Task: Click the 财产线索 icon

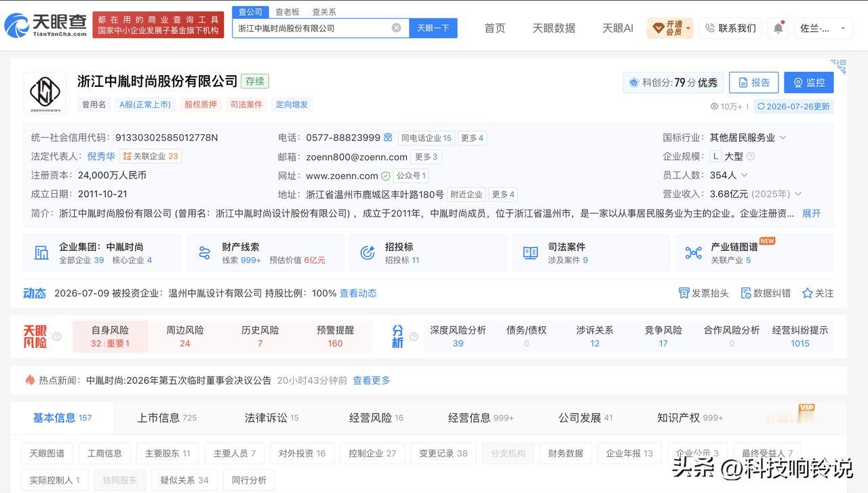Action: (204, 253)
